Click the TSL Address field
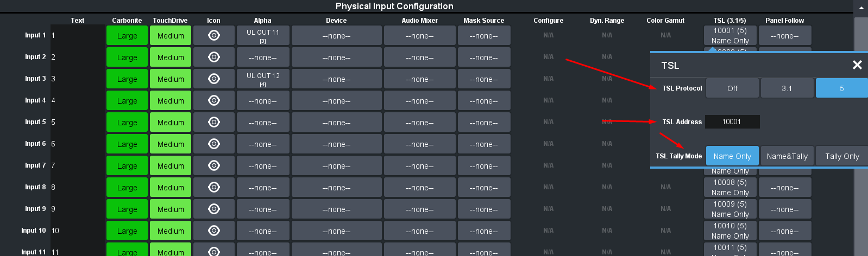Screen dimensions: 868x256 pyautogui.click(x=732, y=122)
